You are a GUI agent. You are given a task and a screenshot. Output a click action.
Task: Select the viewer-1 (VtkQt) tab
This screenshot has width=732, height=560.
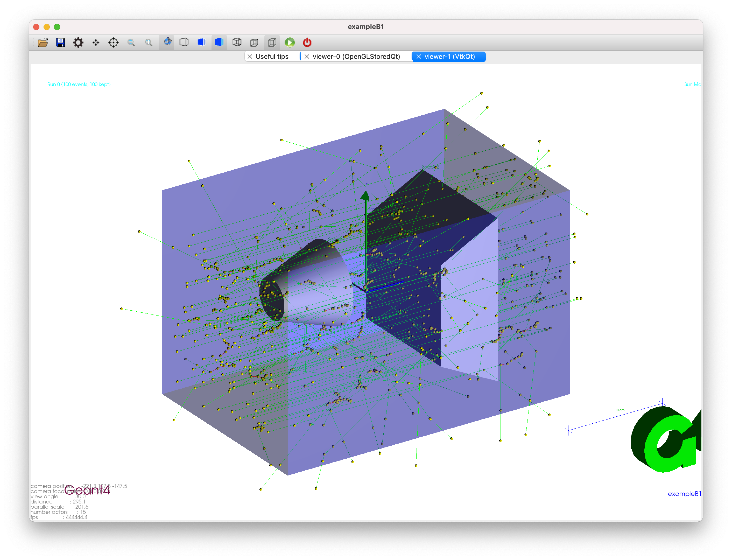coord(449,57)
